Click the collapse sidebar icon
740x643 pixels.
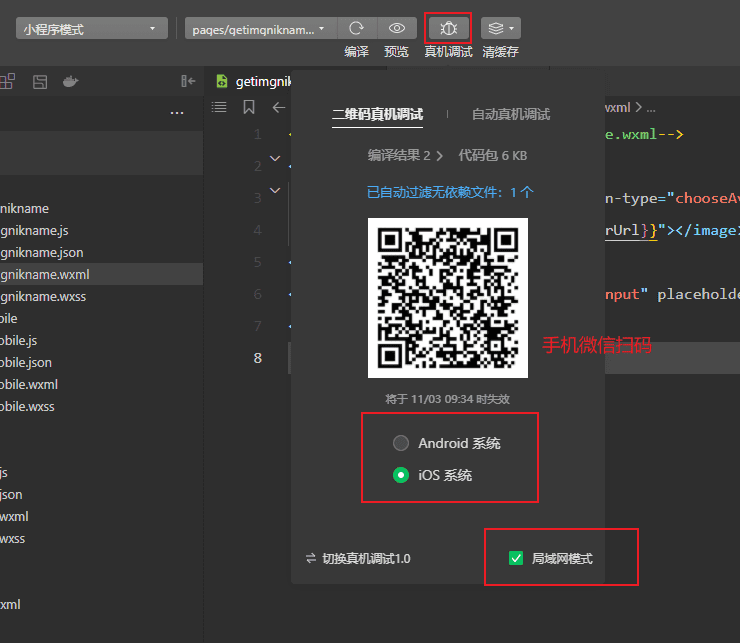click(x=188, y=81)
